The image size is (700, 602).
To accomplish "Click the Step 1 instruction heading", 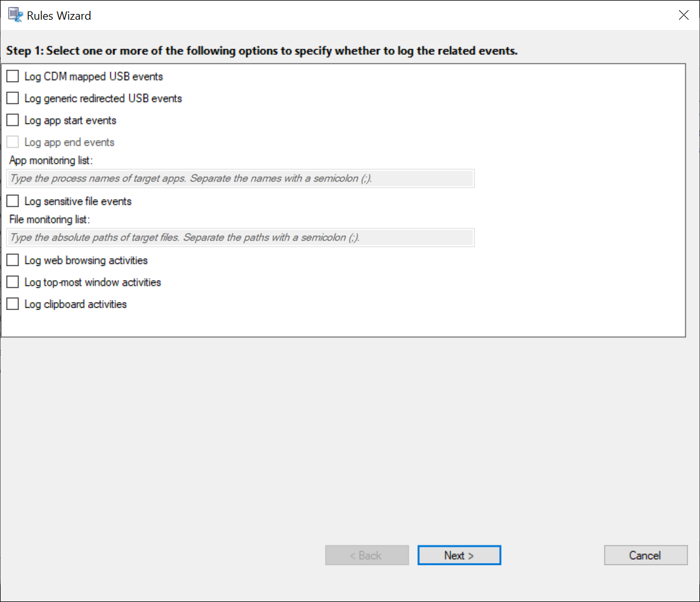I will click(261, 51).
